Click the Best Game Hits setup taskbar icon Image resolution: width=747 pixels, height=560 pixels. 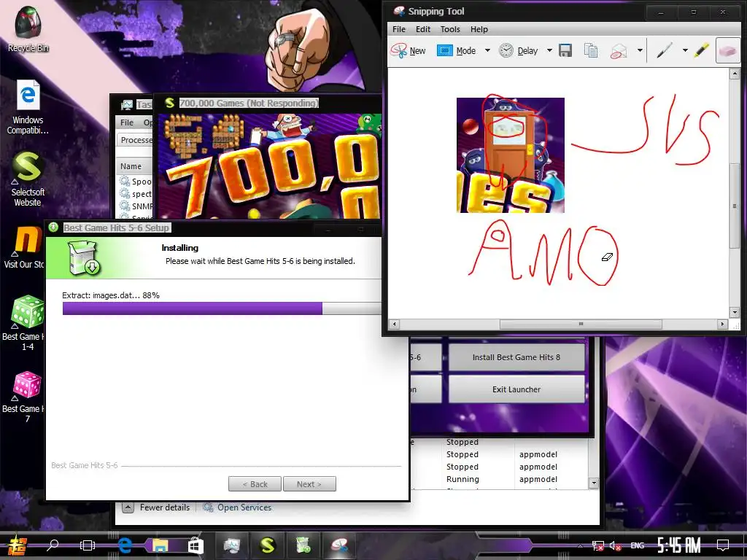(303, 545)
